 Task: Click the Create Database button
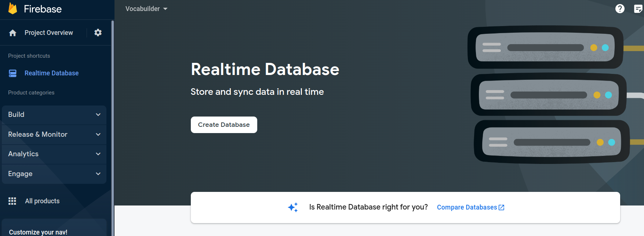[224, 125]
